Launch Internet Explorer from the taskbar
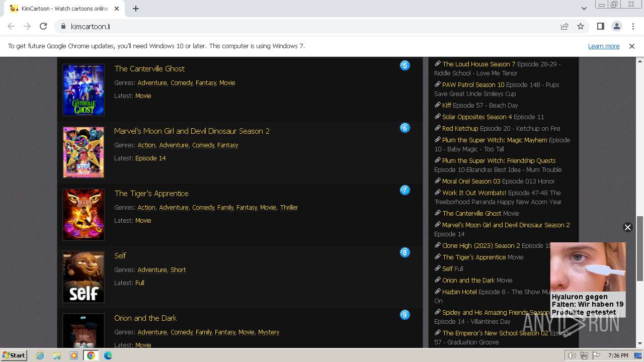The width and height of the screenshot is (644, 362). coord(40,355)
